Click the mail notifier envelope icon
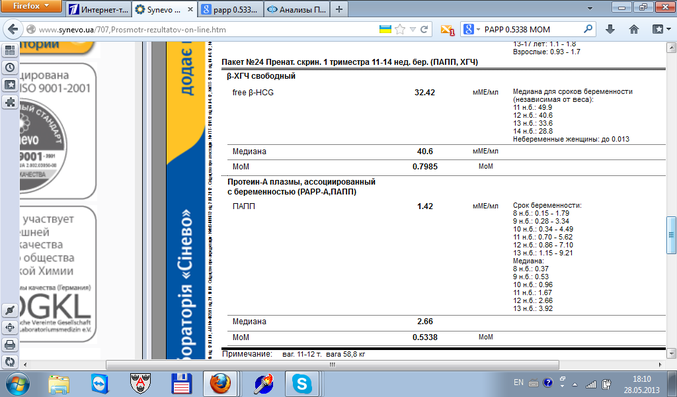 (x=447, y=30)
